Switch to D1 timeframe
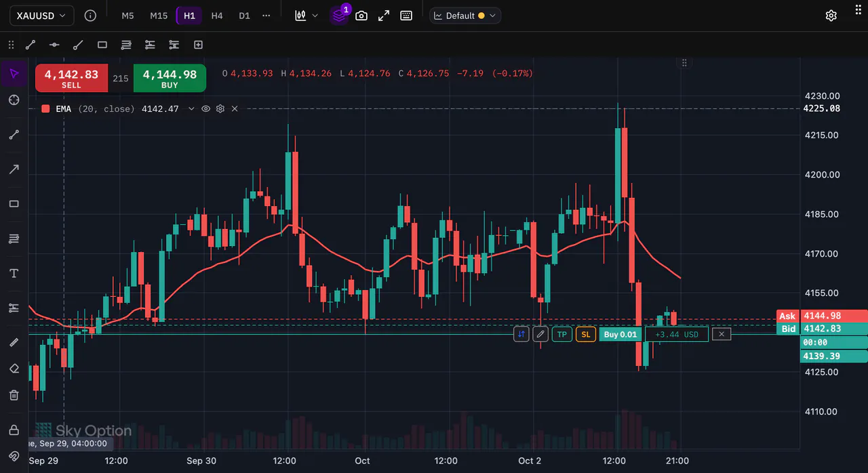The height and width of the screenshot is (473, 868). pos(244,16)
